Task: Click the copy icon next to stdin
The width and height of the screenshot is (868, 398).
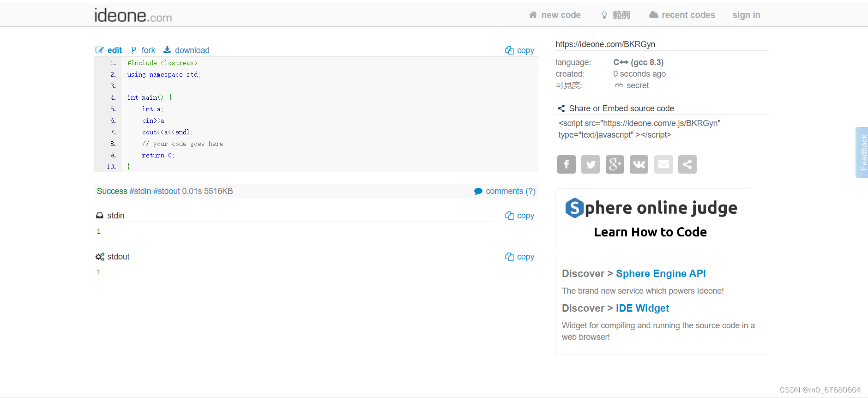Action: (509, 216)
